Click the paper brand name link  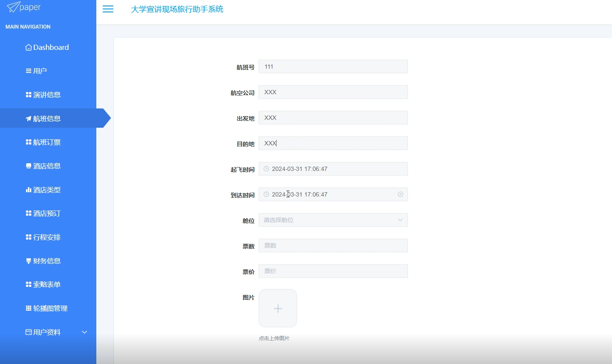[30, 7]
